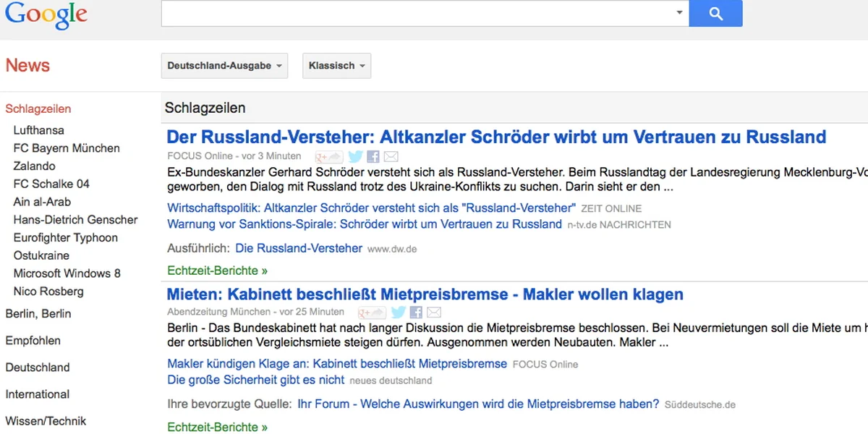
Task: Select Schlagzeilen in the left sidebar
Action: coord(38,109)
